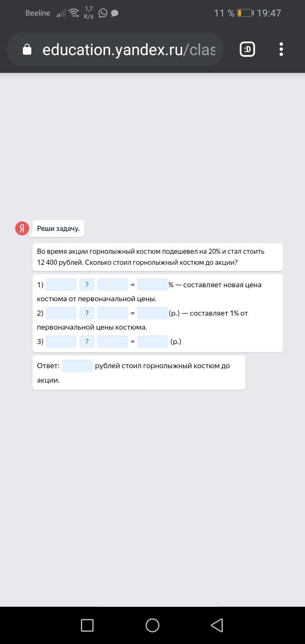305x644 pixels.
Task: Click the education.yandex.ru address bar
Action: coord(129,50)
